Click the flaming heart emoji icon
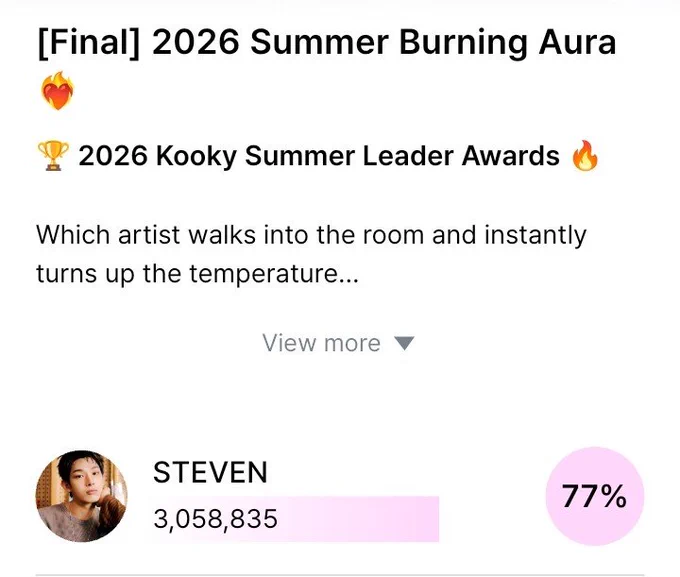The height and width of the screenshot is (577, 680). point(57,91)
